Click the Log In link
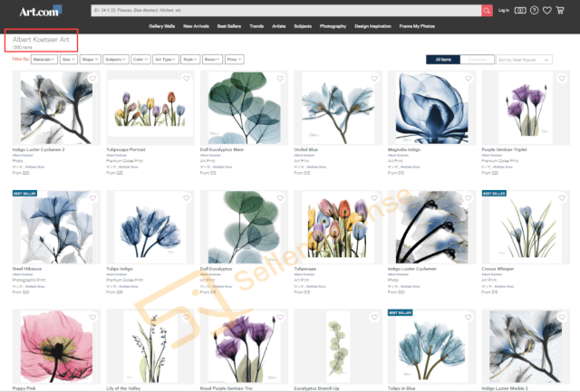 (x=504, y=10)
